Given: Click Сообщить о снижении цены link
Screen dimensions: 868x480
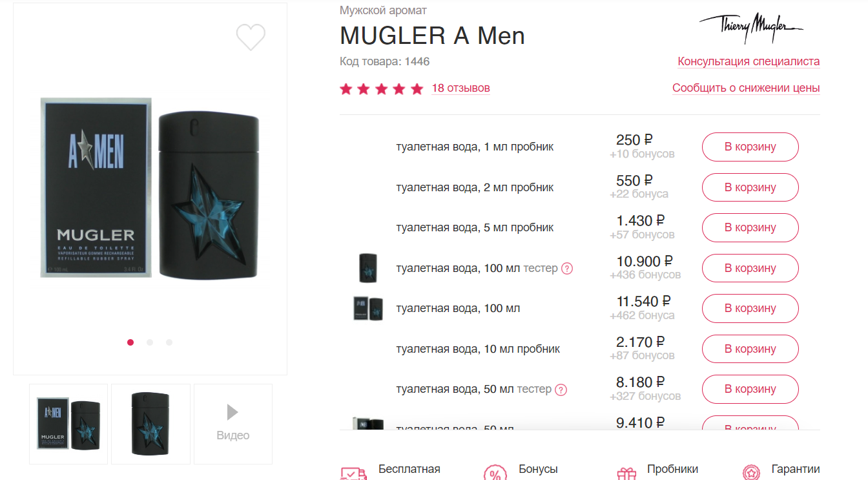Looking at the screenshot, I should click(746, 88).
